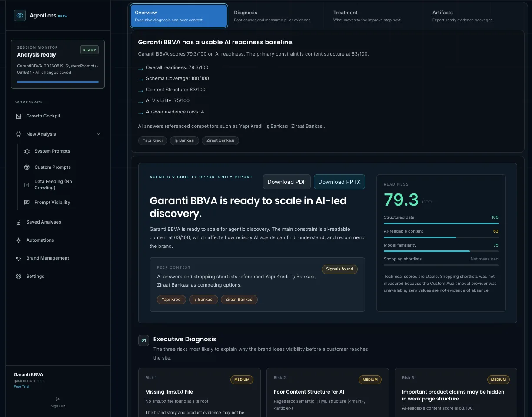Open Missing llms.txt File risk card

tap(199, 393)
